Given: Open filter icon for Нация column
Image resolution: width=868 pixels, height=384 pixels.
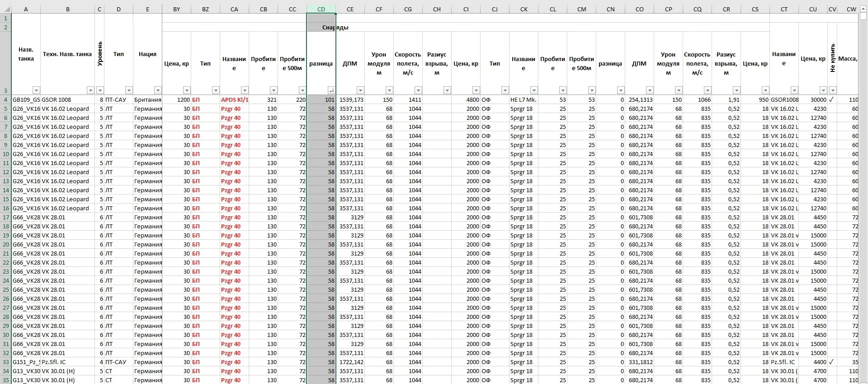Looking at the screenshot, I should (157, 90).
